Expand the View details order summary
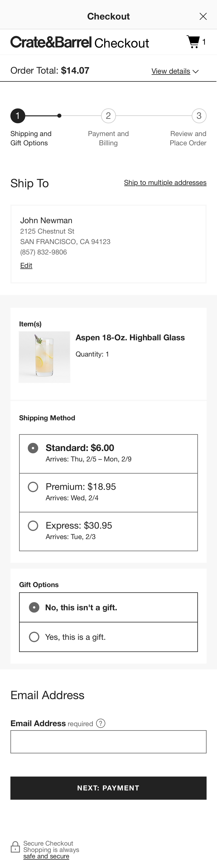The width and height of the screenshot is (217, 868). 175,71
